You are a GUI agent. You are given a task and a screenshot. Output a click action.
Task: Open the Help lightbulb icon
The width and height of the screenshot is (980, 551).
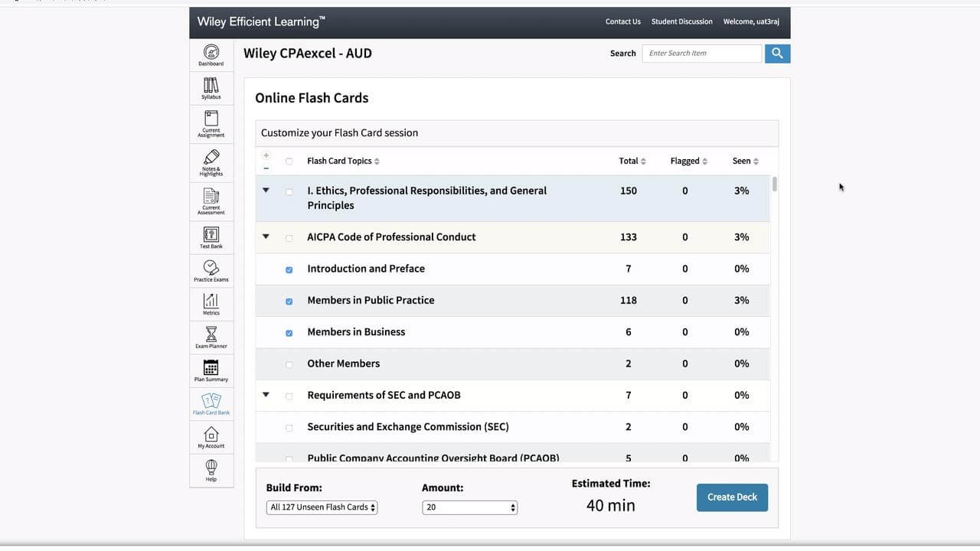[x=211, y=470]
